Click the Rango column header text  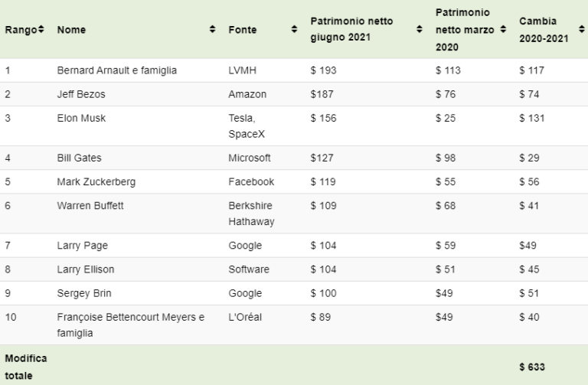point(21,30)
